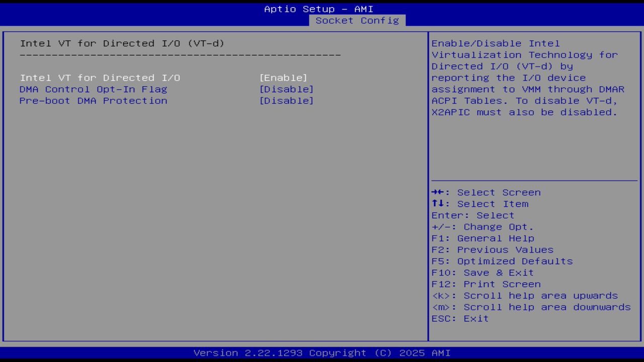This screenshot has height=362, width=644.
Task: Select Intel VT for Directed I/O setting
Action: pos(99,78)
